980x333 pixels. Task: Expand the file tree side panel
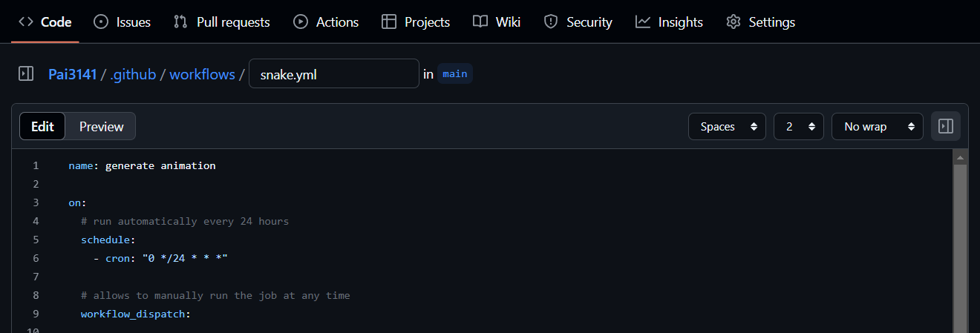coord(26,74)
